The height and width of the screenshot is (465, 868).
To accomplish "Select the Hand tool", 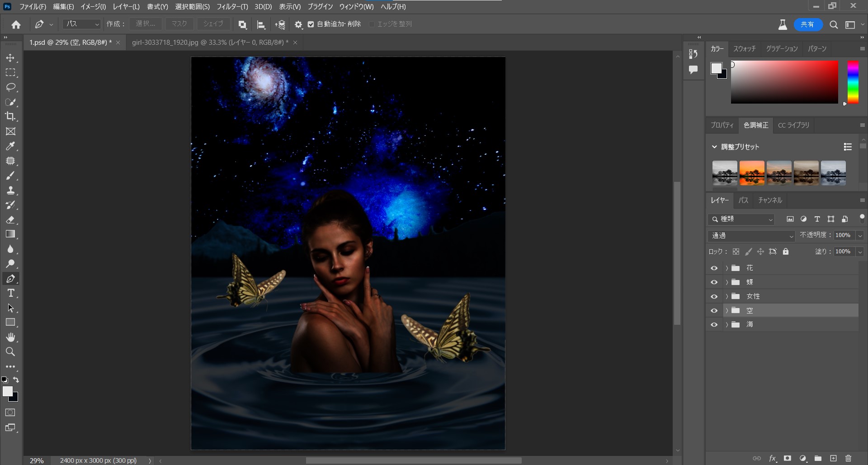I will (x=10, y=337).
